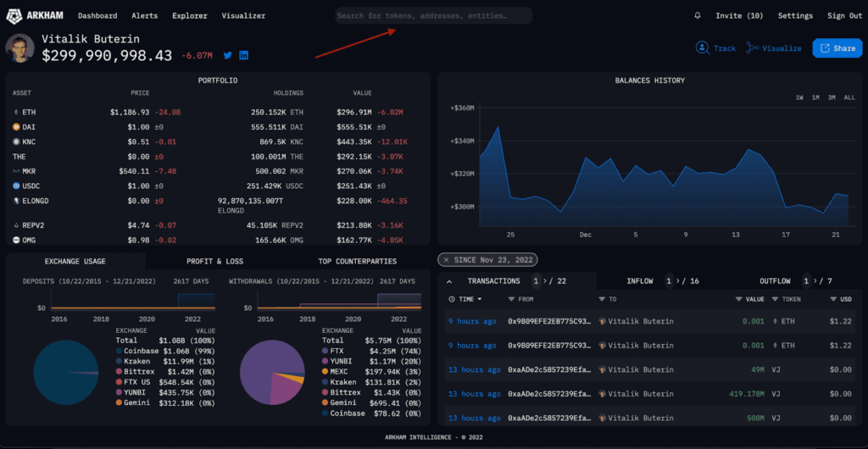Select the 3M balance history range

coord(832,97)
